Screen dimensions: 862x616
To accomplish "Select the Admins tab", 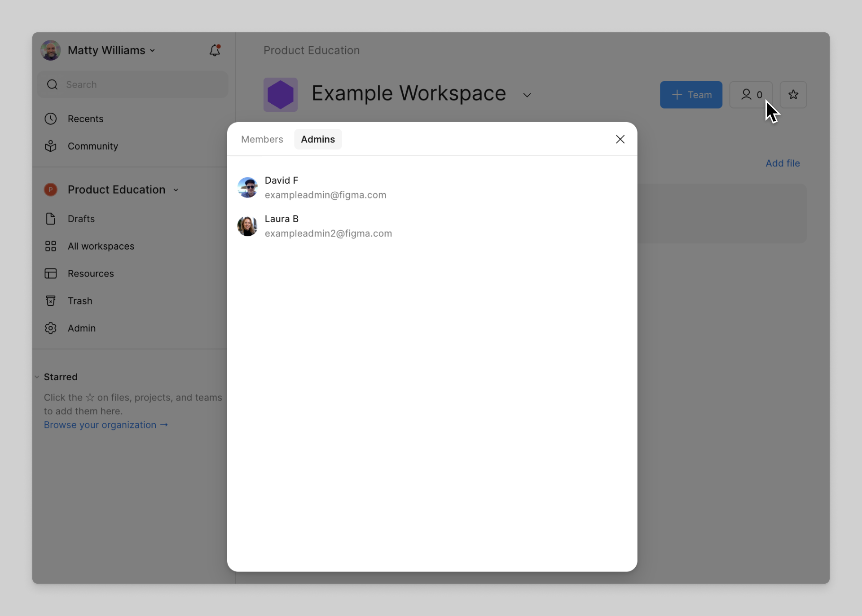I will click(317, 140).
